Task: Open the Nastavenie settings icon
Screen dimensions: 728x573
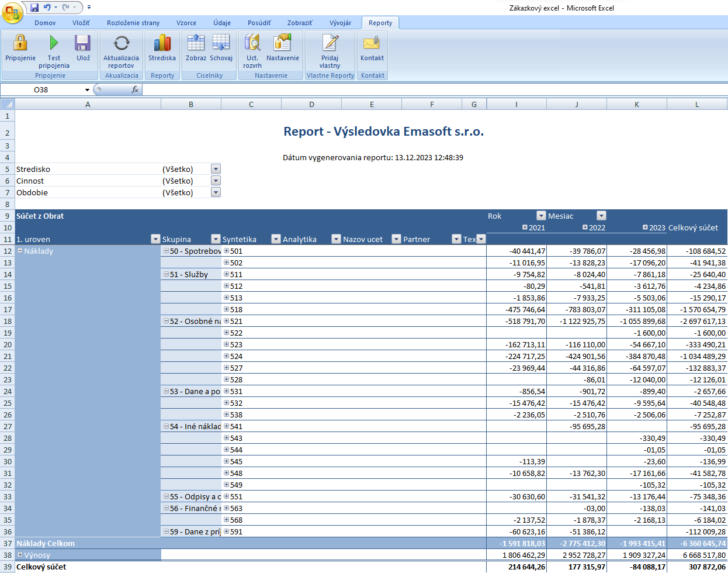Action: click(x=283, y=43)
